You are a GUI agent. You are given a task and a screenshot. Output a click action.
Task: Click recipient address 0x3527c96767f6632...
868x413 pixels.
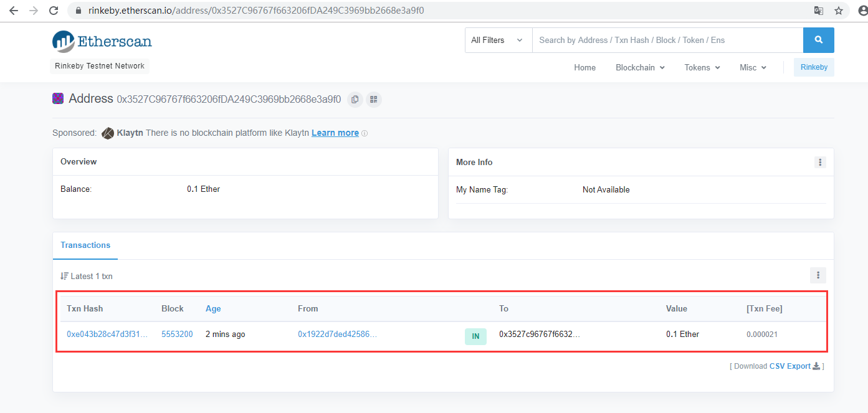[x=540, y=335]
